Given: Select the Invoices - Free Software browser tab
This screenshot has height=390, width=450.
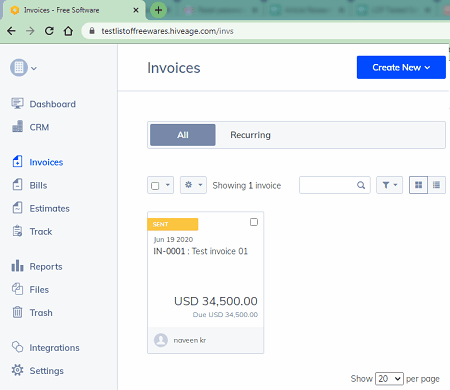Looking at the screenshot, I should [x=74, y=10].
